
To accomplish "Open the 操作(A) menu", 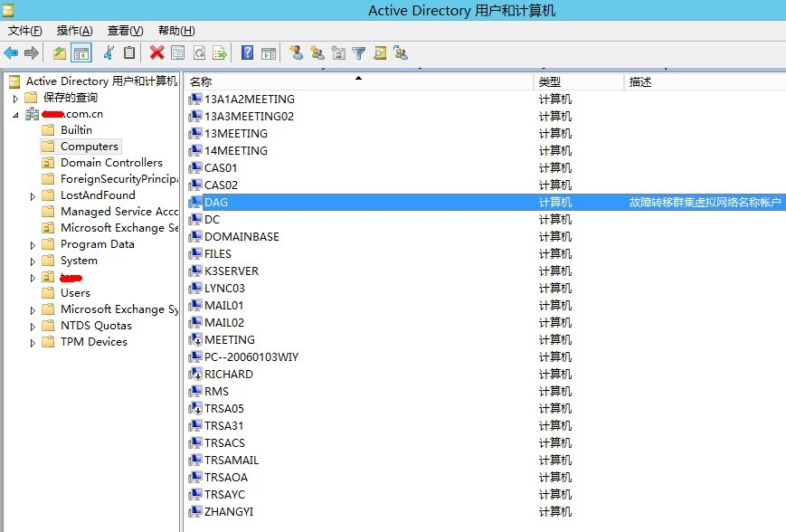I will 75,31.
